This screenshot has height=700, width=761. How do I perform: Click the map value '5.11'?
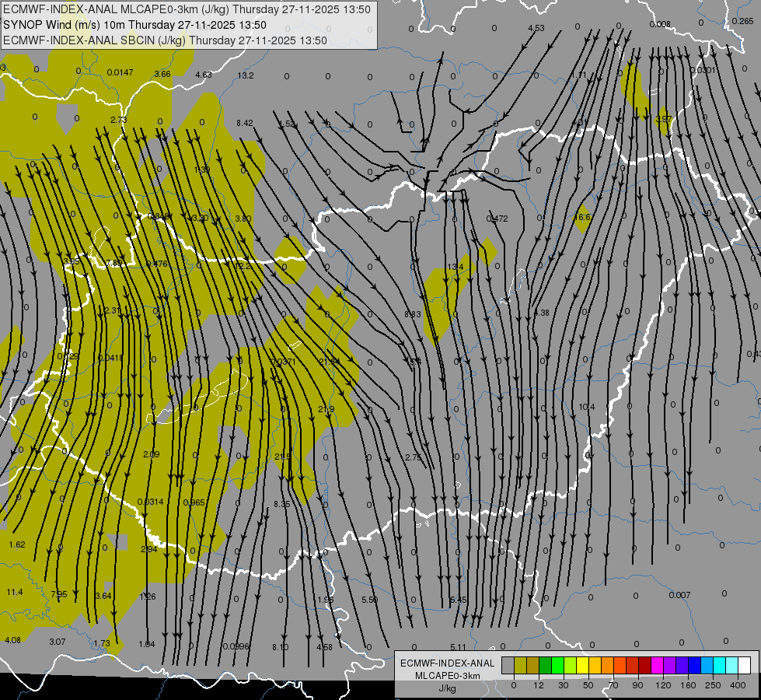point(458,647)
